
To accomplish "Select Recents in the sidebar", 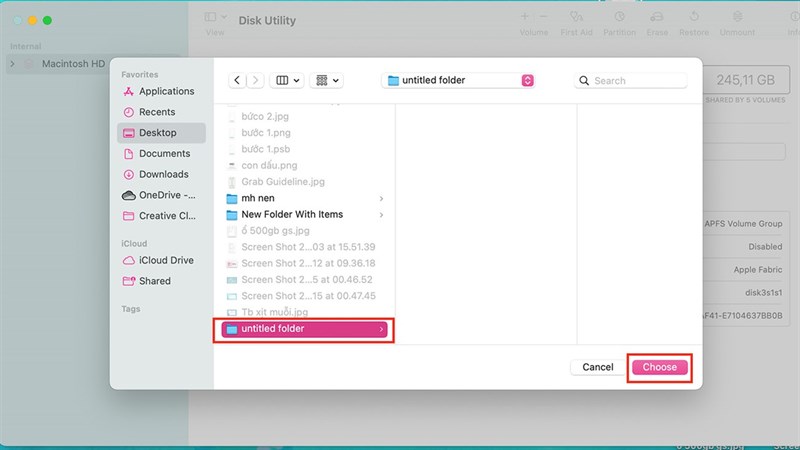I will [x=161, y=112].
